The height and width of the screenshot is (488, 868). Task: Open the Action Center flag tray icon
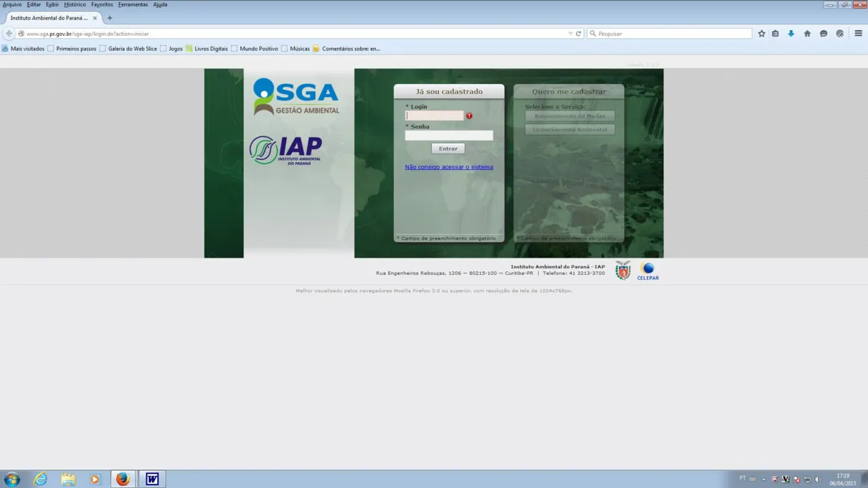pyautogui.click(x=796, y=479)
